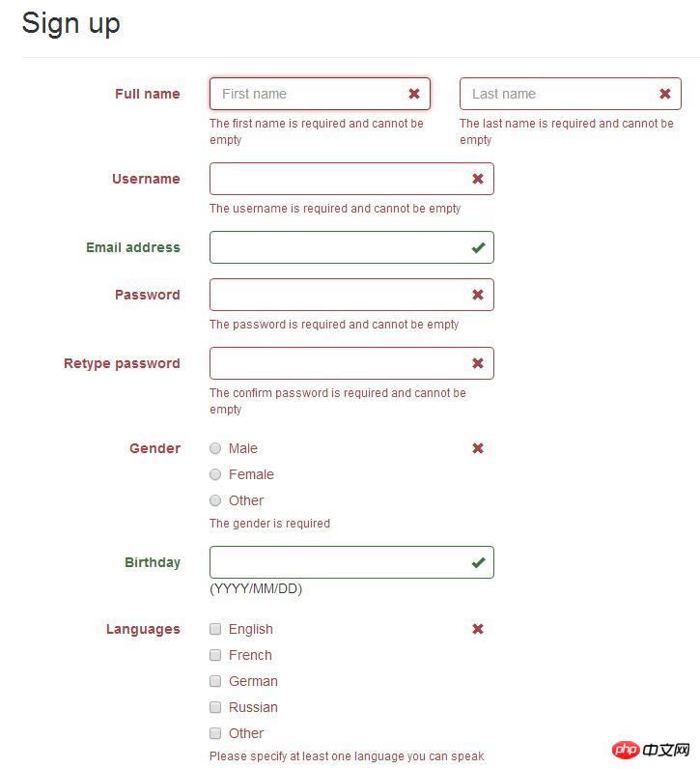Click the error X icon beside Languages options
This screenshot has width=700, height=769.
[478, 629]
